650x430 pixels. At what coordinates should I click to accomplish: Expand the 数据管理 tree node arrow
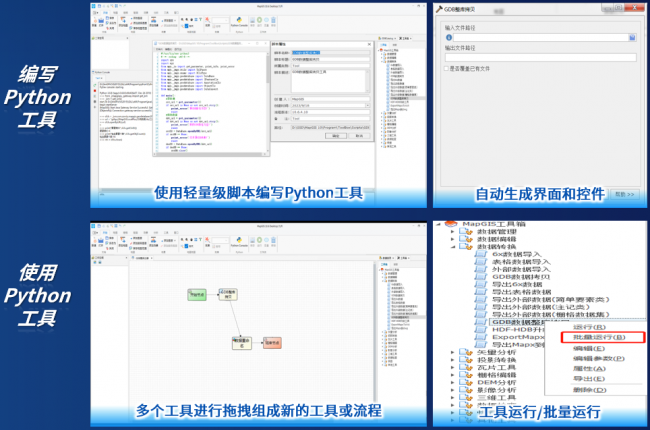point(453,232)
